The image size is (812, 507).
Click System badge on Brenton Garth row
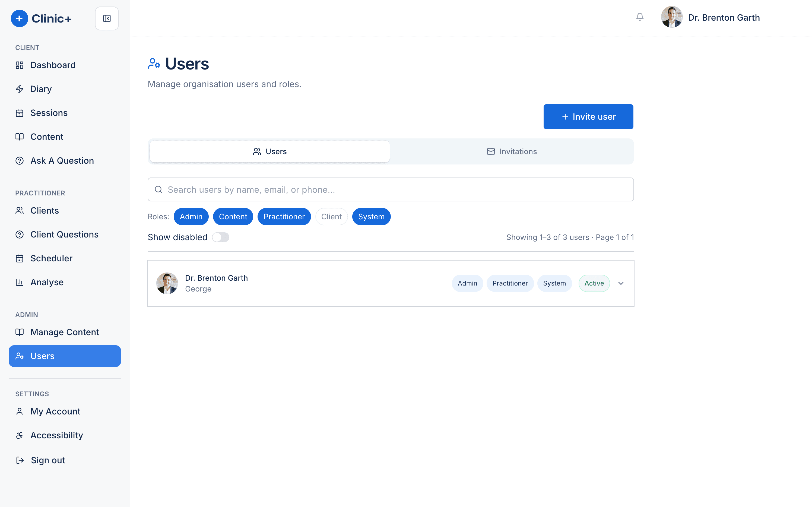click(x=554, y=283)
